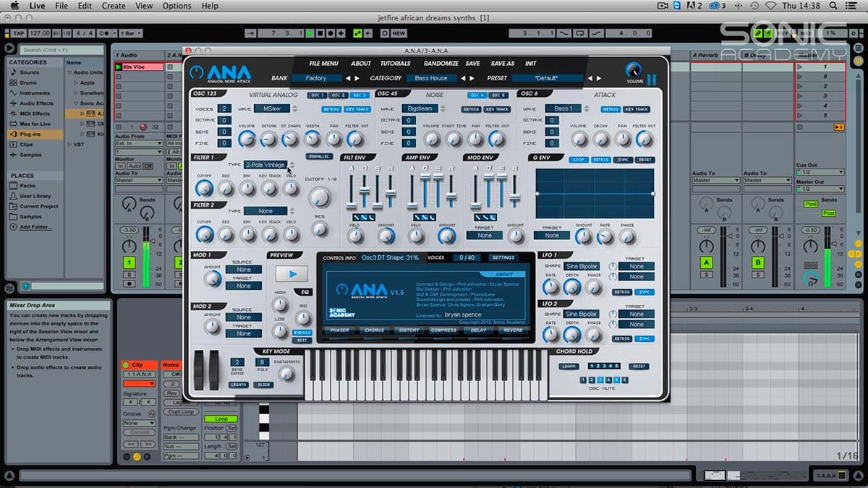Adjust the OSC 6 Decay knob
This screenshot has height=488, width=868.
click(600, 139)
